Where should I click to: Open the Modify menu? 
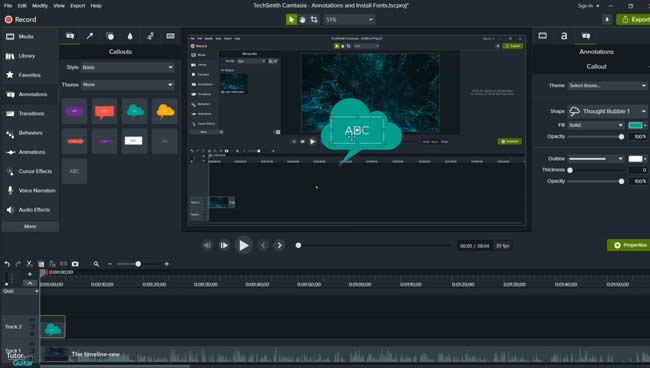[40, 6]
